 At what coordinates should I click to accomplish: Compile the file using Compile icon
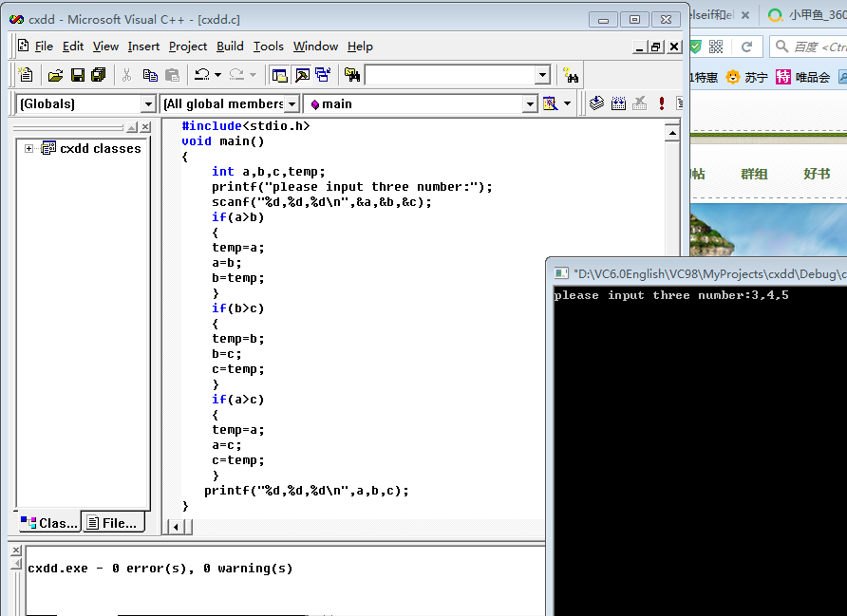[596, 103]
